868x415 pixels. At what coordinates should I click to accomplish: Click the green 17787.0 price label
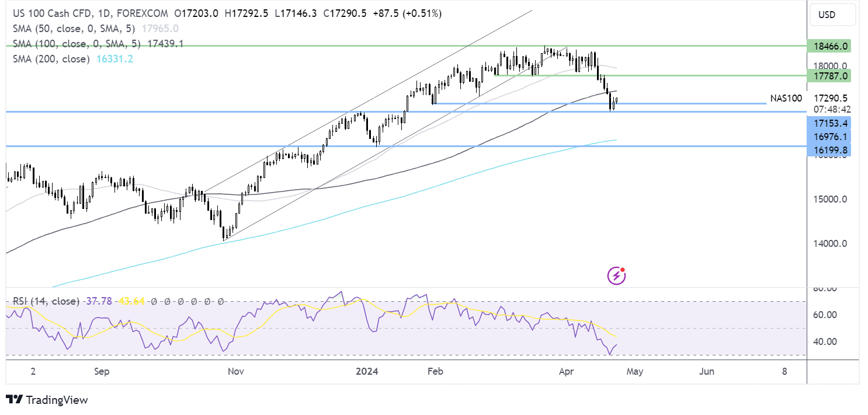click(829, 75)
